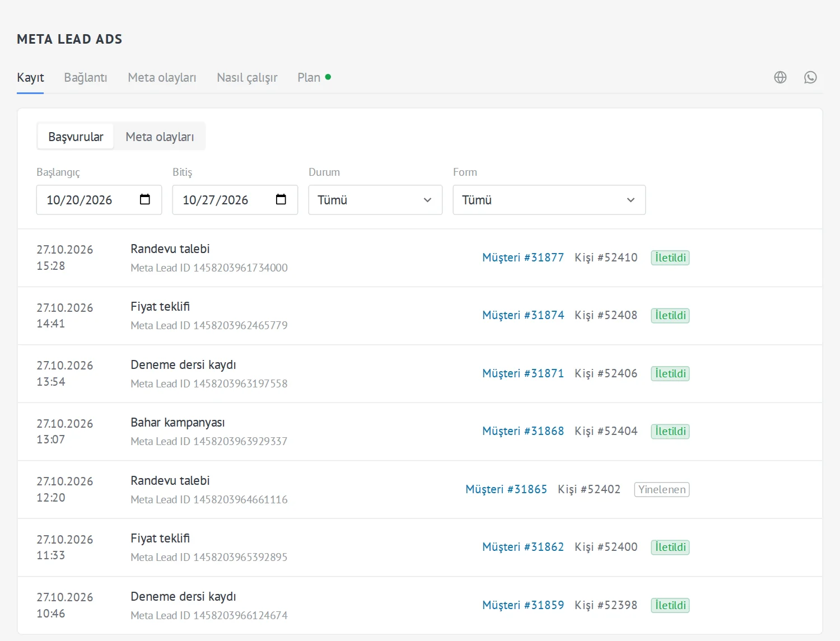Click the Başlangıç date field 10/20/2026
Screen dimensions: 840x641
[99, 200]
